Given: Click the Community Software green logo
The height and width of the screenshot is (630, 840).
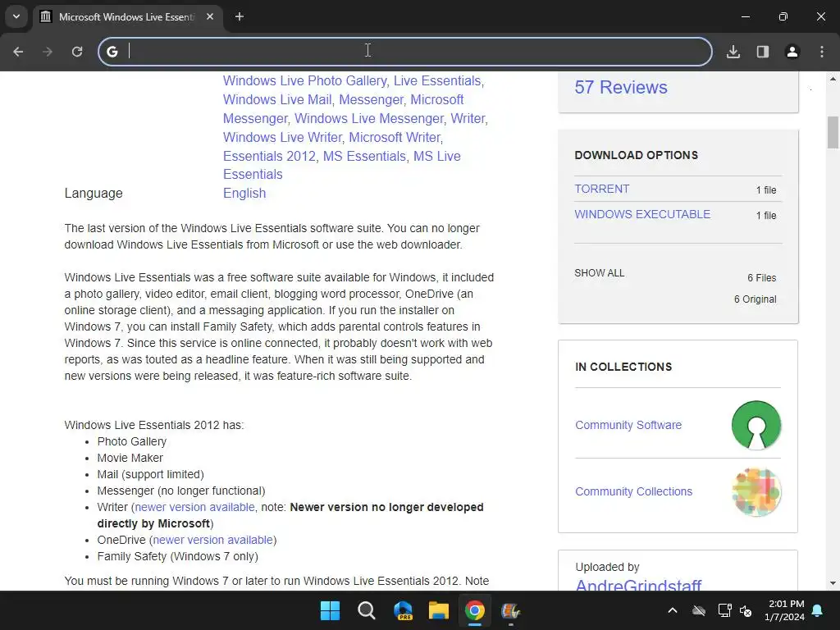Looking at the screenshot, I should pyautogui.click(x=756, y=426).
